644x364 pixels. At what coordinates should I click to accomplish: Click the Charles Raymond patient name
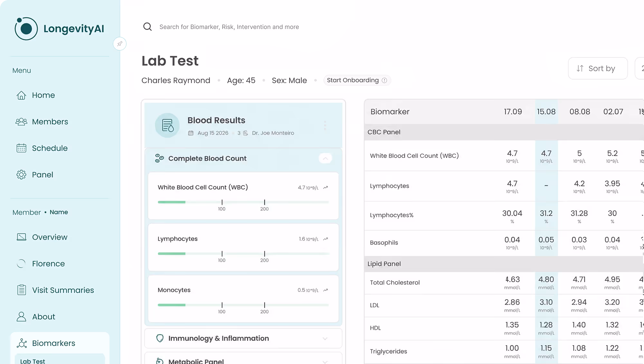click(x=176, y=81)
